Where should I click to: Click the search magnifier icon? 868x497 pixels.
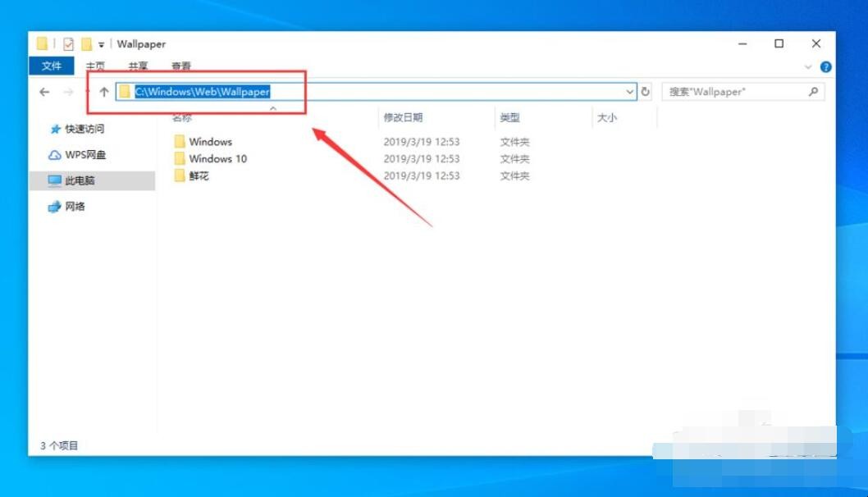813,92
